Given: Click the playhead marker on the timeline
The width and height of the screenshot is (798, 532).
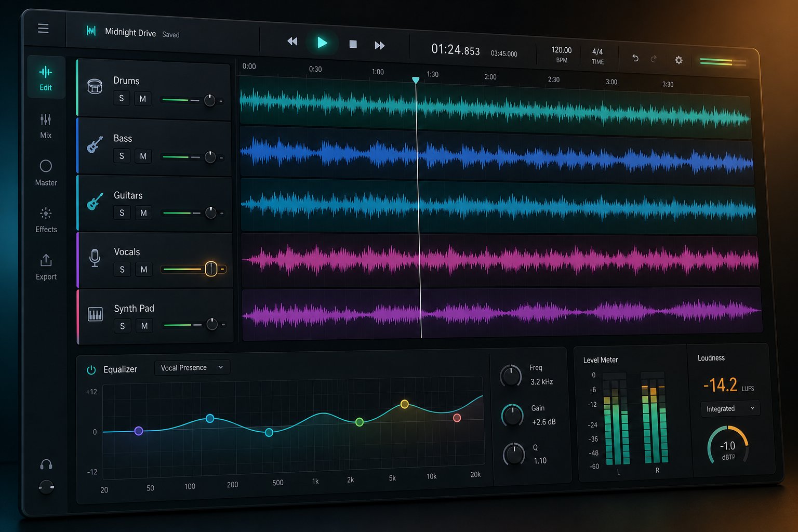Looking at the screenshot, I should pyautogui.click(x=416, y=80).
